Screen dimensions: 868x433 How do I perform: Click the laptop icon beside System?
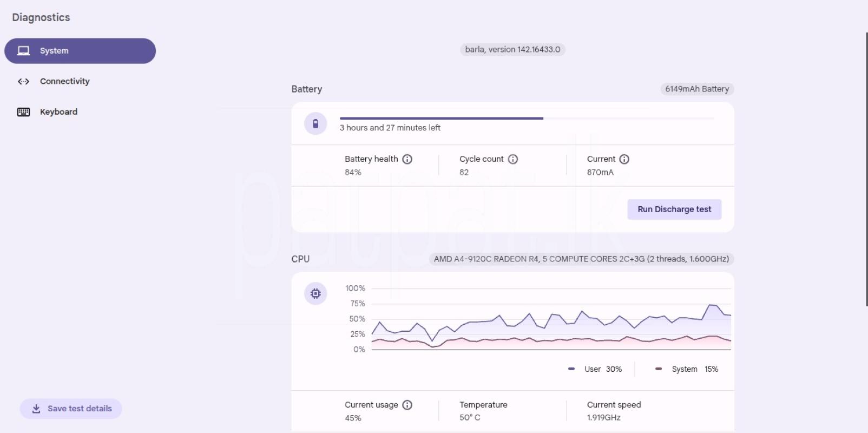(x=23, y=51)
